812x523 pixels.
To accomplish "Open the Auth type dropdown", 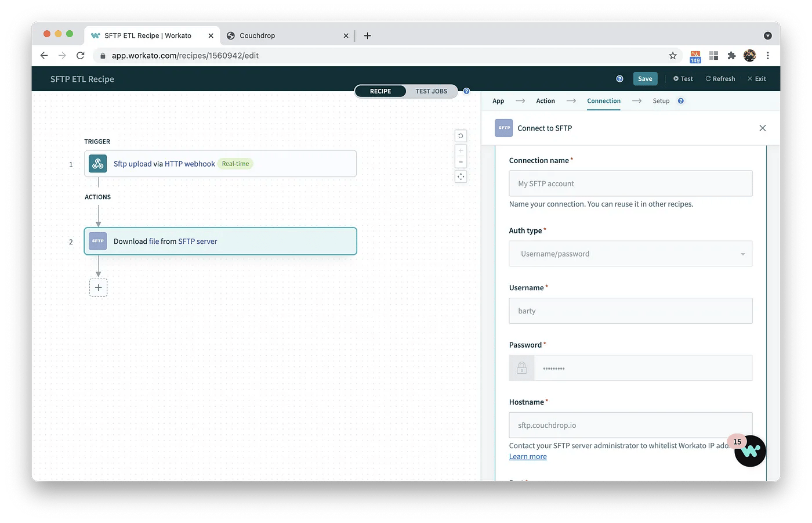I will (x=630, y=254).
